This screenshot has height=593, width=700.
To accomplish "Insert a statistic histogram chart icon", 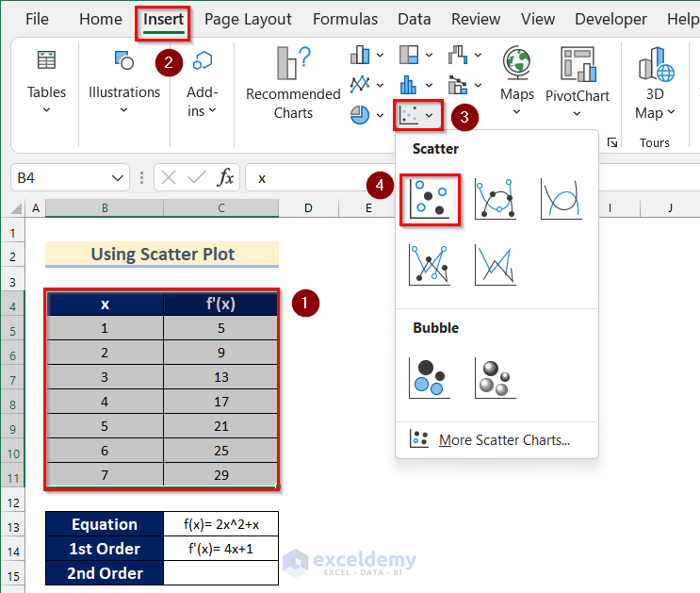I will pos(409,85).
